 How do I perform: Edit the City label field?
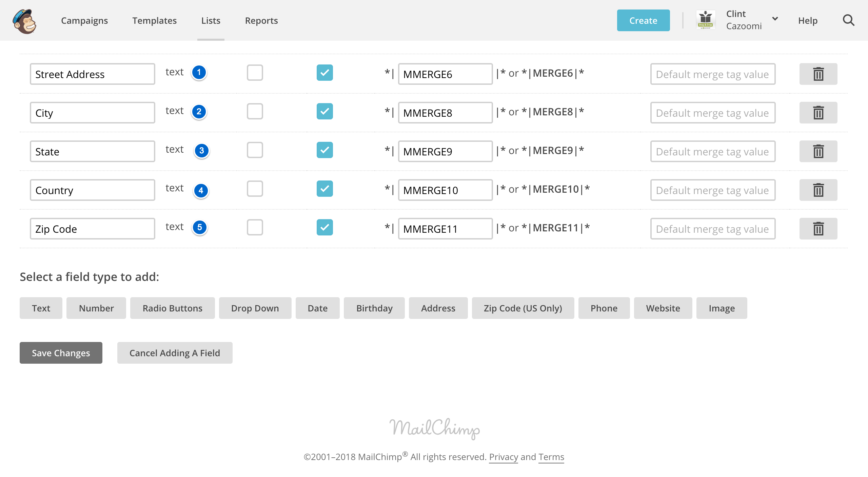[93, 113]
